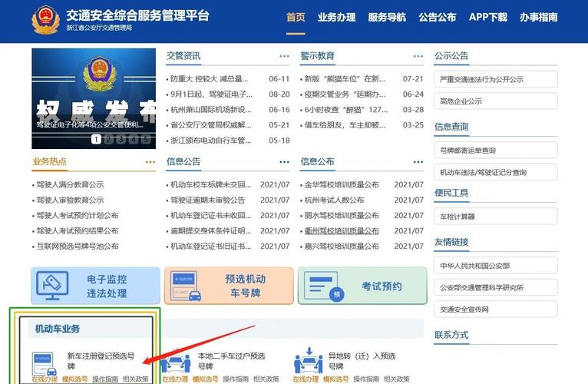
Task: Open 互联网预选号牌号池公布 link
Action: point(78,247)
